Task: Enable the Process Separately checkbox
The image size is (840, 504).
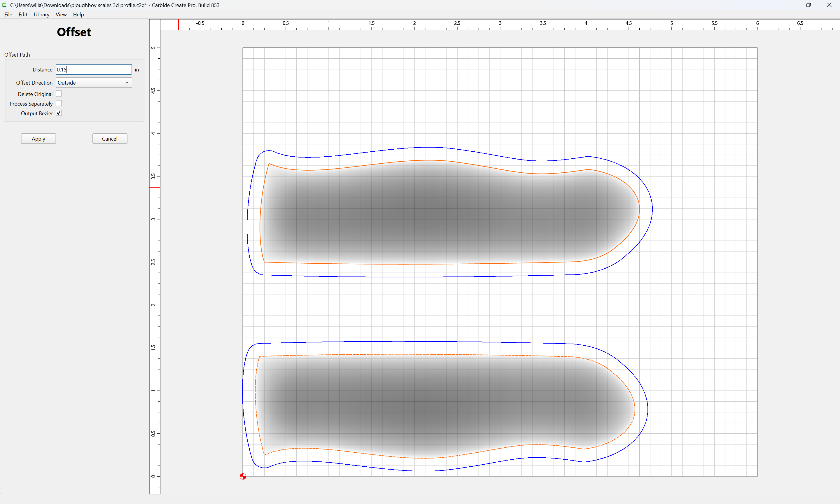Action: coord(59,103)
